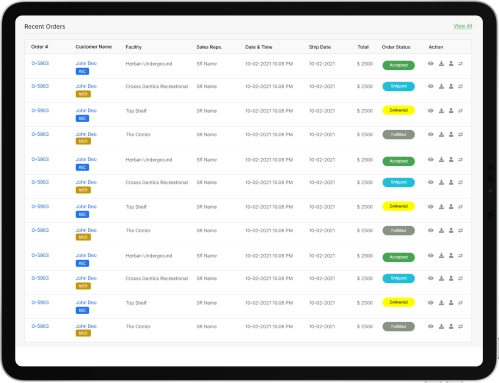The width and height of the screenshot is (499, 383).
Task: Click the blue REC tag in the first row
Action: [82, 71]
